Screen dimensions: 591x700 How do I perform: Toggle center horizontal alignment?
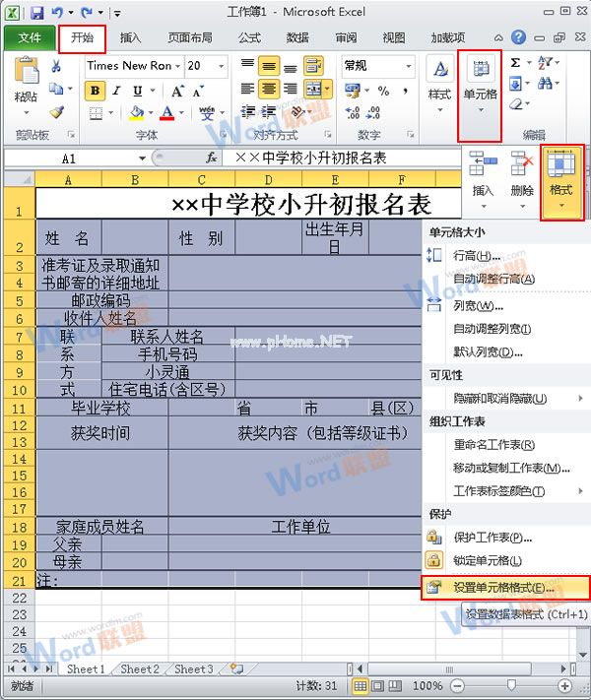269,89
